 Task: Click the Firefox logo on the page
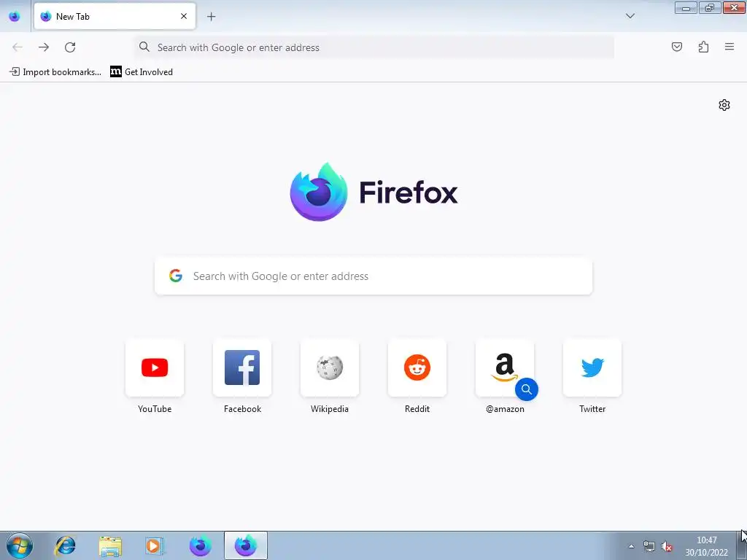[x=373, y=192]
